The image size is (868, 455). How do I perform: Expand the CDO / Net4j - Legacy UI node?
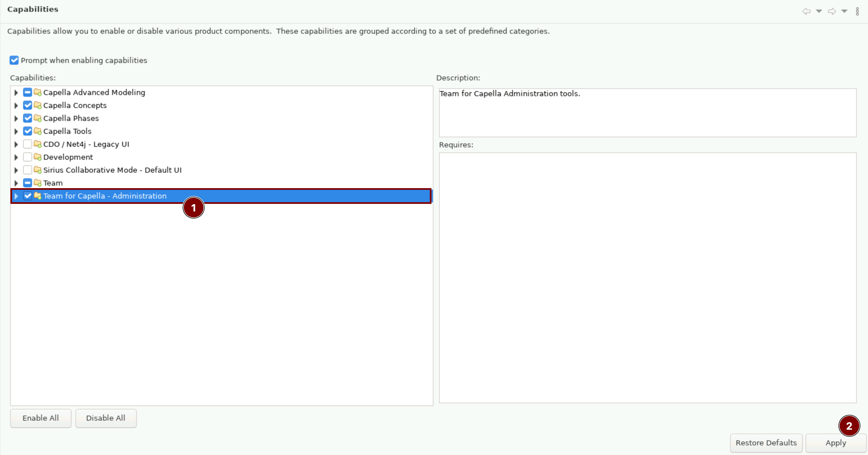[16, 144]
